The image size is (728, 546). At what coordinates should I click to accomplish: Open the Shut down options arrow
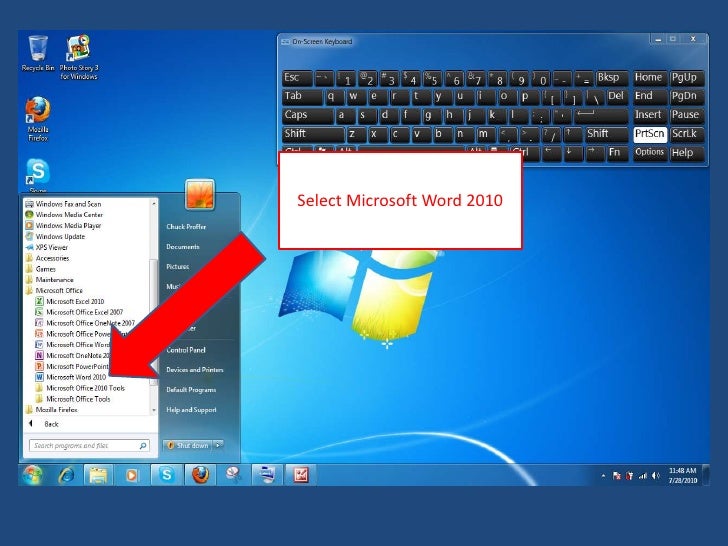(x=218, y=445)
